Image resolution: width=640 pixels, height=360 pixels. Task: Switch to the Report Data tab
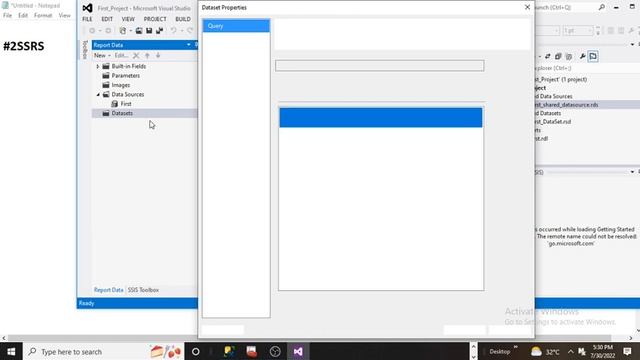pyautogui.click(x=109, y=290)
